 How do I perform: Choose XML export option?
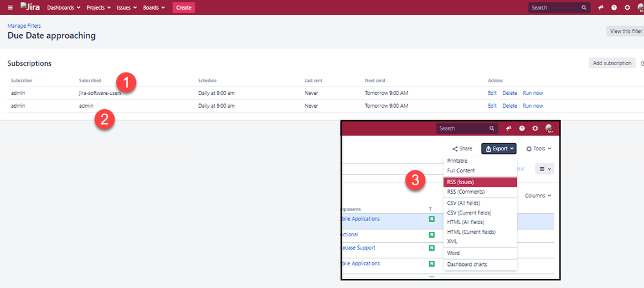(480, 242)
